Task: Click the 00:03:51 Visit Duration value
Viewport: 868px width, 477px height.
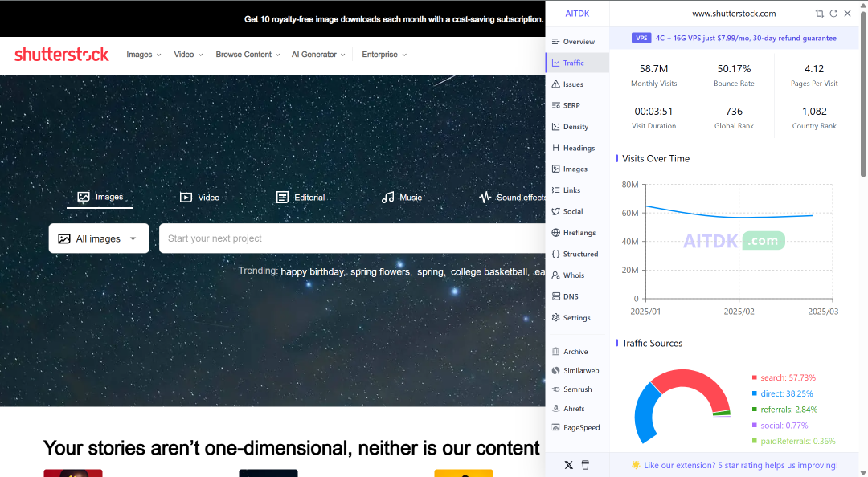Action: [653, 112]
